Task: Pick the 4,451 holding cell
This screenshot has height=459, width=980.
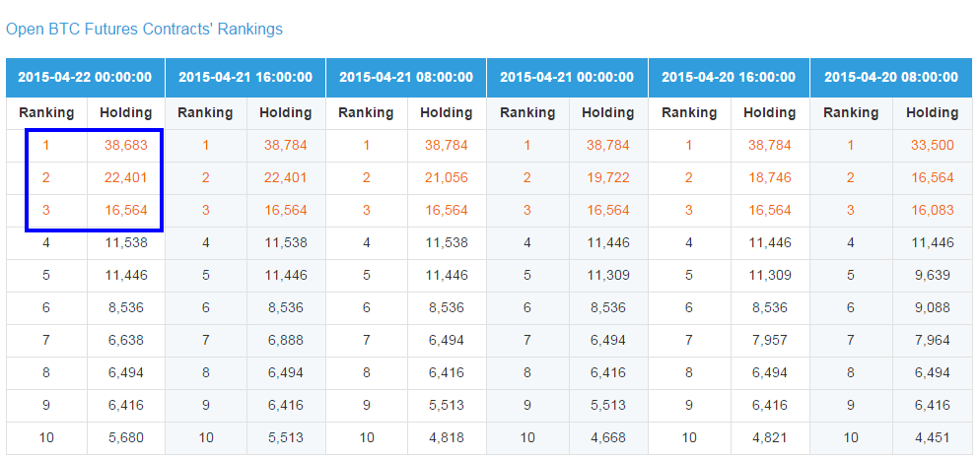Action: (932, 437)
